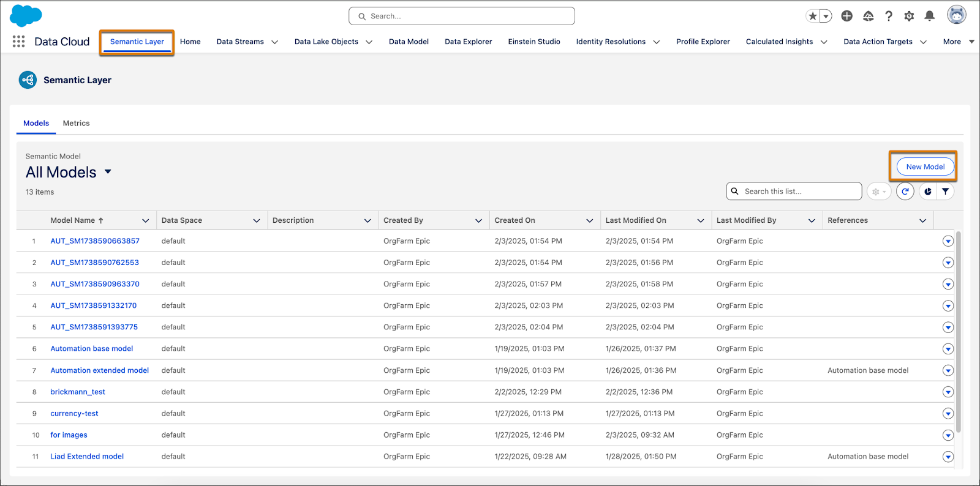Screen dimensions: 980x486
Task: Open the Created By column menu
Action: point(479,221)
